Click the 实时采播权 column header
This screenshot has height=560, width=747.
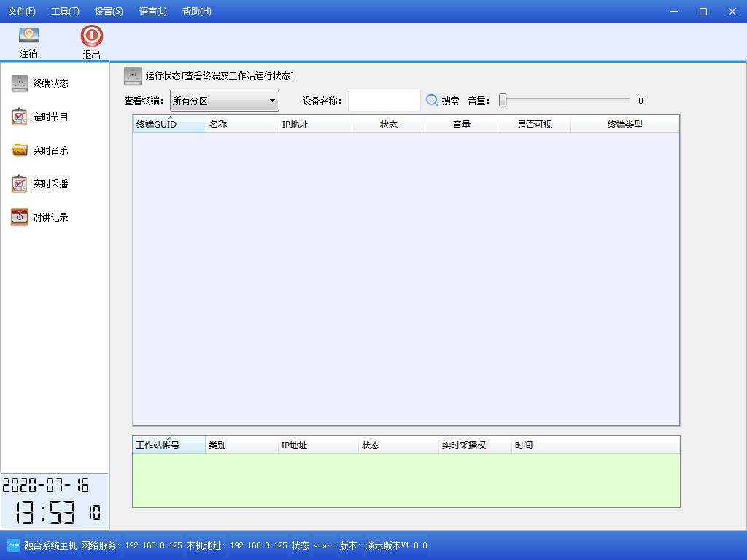[463, 446]
